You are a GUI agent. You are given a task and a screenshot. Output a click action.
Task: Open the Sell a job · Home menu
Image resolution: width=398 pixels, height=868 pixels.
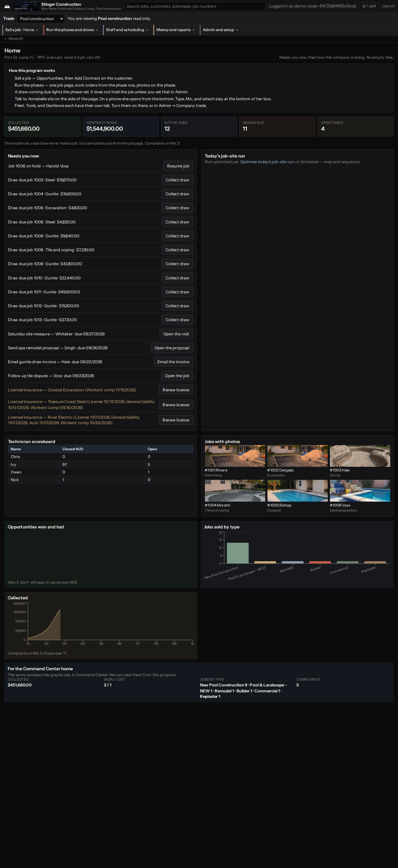pyautogui.click(x=22, y=30)
